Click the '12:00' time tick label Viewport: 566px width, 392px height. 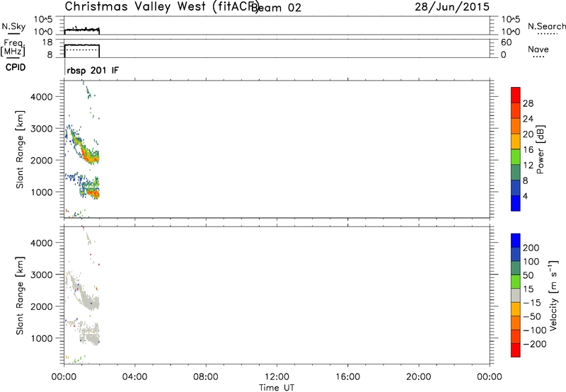pyautogui.click(x=277, y=377)
